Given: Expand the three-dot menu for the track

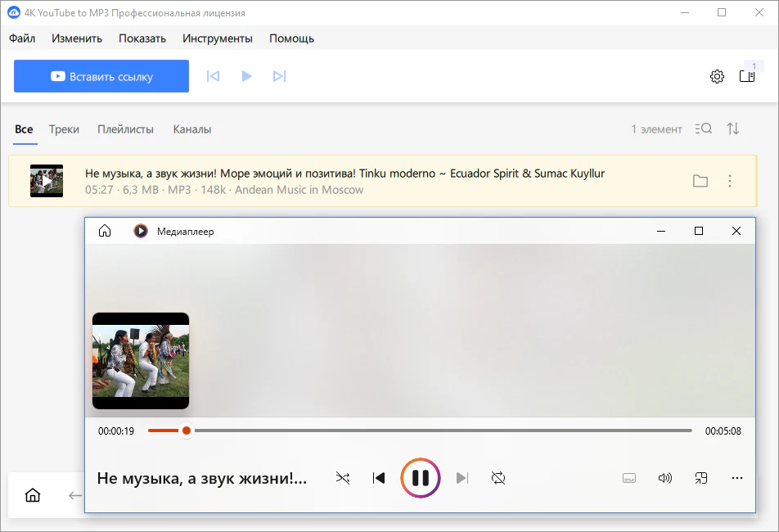Looking at the screenshot, I should (x=730, y=181).
